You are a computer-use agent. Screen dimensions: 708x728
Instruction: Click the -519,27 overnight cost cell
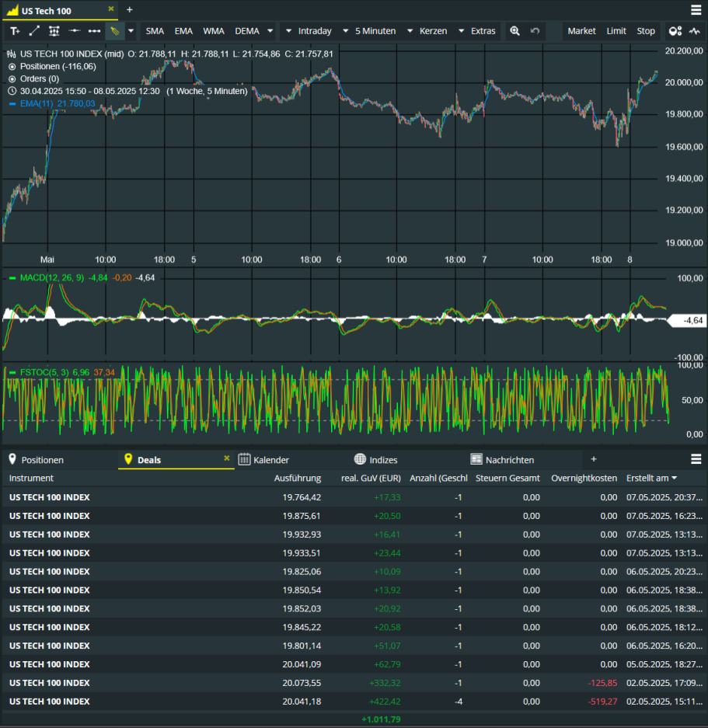pos(602,702)
